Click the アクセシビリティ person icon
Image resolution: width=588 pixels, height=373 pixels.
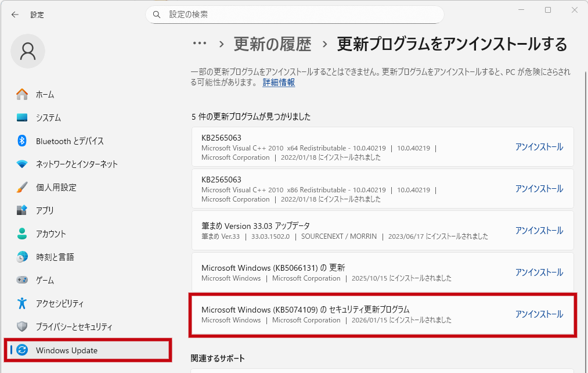[22, 303]
